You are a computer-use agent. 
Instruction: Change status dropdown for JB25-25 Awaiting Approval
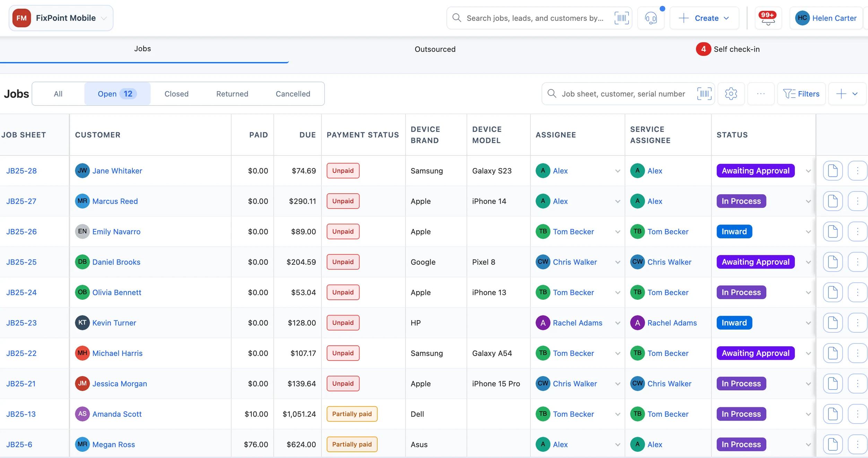point(808,262)
